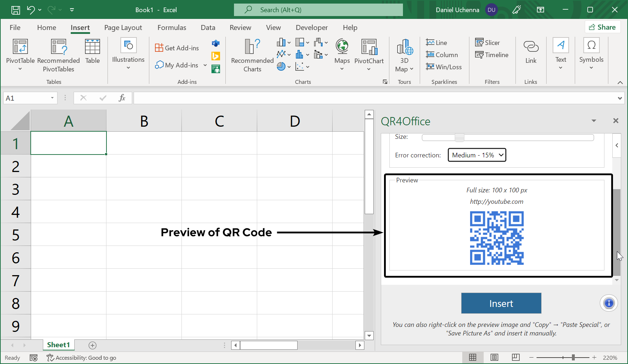Adjust the QR code Size slider
Viewport: 628px width, 364px height.
459,137
